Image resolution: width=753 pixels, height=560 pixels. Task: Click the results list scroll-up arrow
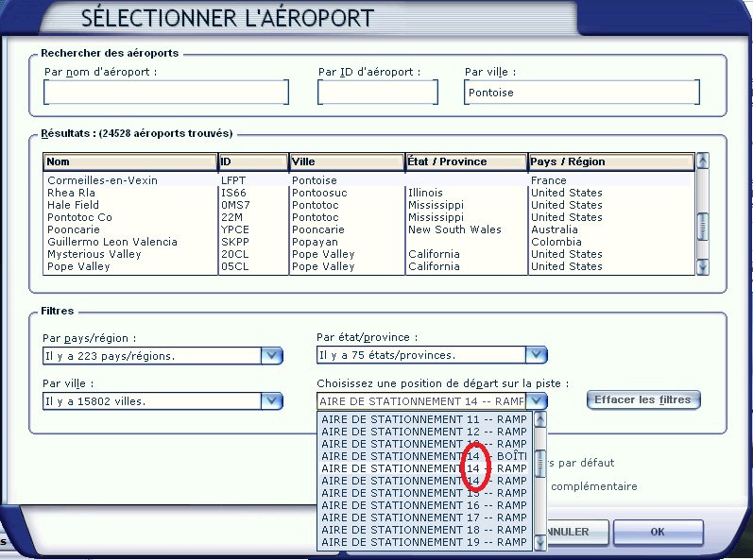pyautogui.click(x=703, y=161)
